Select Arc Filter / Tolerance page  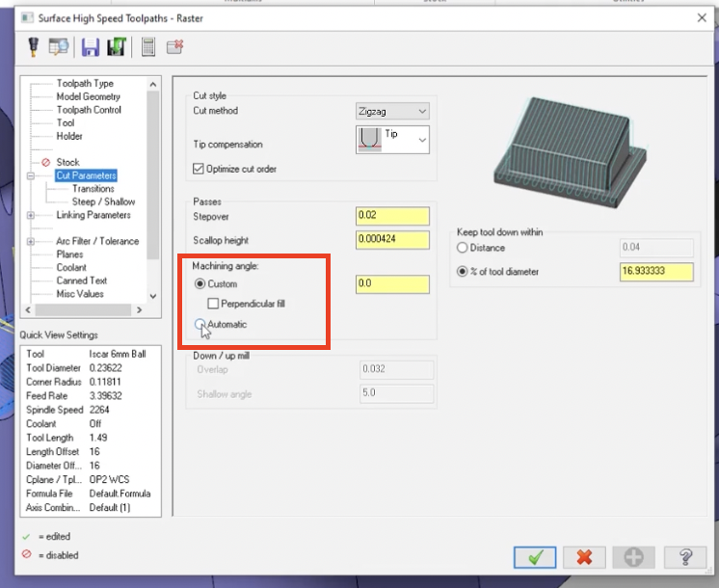(x=97, y=241)
